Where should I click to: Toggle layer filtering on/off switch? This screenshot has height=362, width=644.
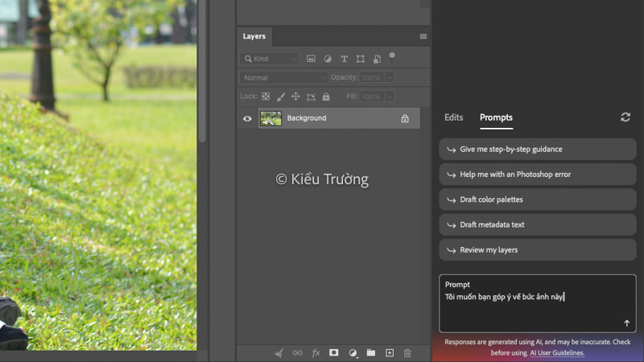392,58
